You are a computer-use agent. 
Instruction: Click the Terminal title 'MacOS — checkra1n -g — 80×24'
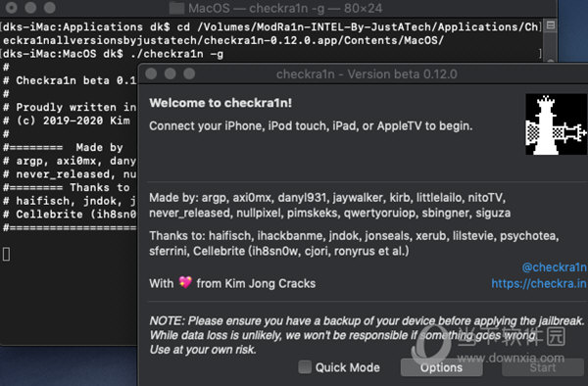click(x=285, y=8)
